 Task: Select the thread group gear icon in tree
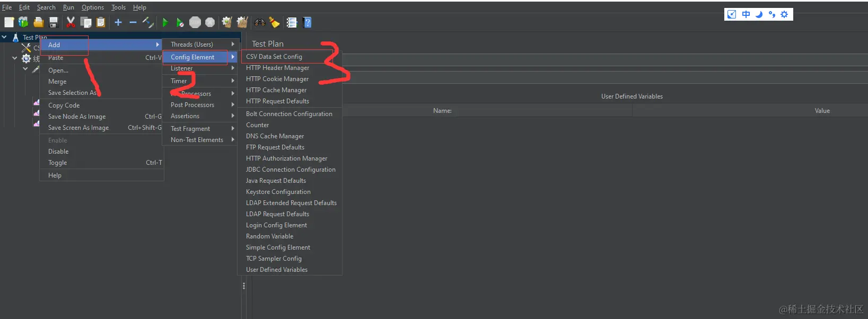(x=26, y=58)
